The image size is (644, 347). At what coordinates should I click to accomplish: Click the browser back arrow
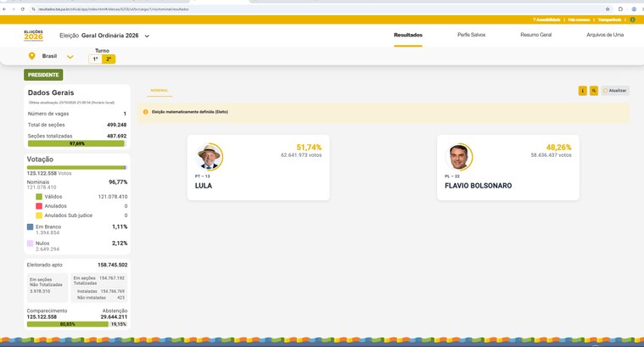click(x=4, y=9)
